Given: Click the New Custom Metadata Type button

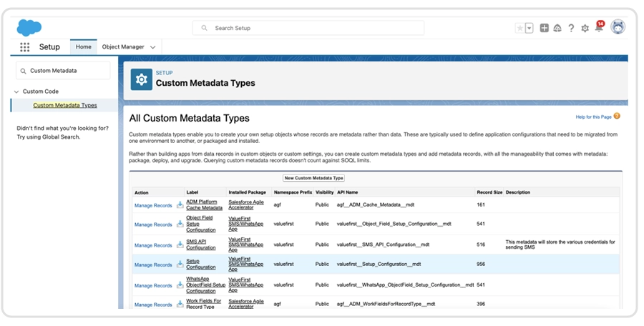Looking at the screenshot, I should pyautogui.click(x=314, y=178).
